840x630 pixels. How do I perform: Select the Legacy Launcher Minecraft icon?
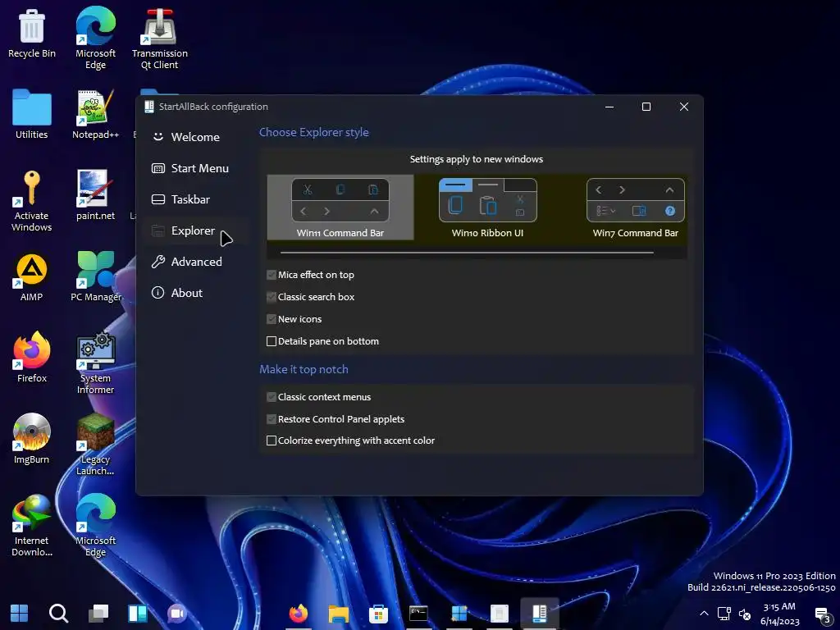pos(95,445)
